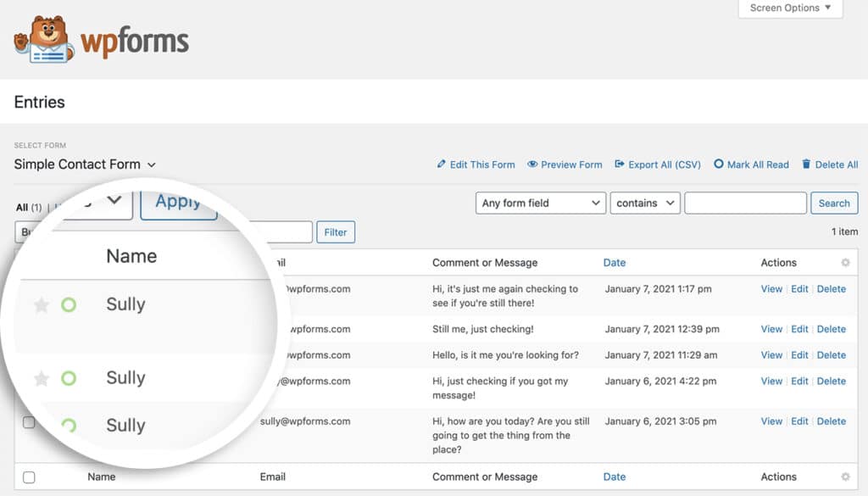Check the select-all checkbox in table footer
The width and height of the screenshot is (868, 496).
[x=29, y=477]
